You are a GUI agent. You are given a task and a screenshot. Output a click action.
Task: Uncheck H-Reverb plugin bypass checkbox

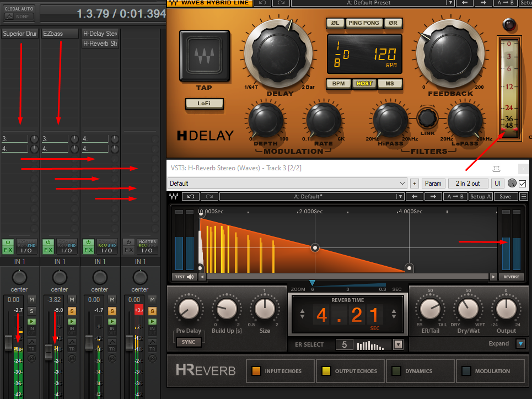(x=523, y=184)
